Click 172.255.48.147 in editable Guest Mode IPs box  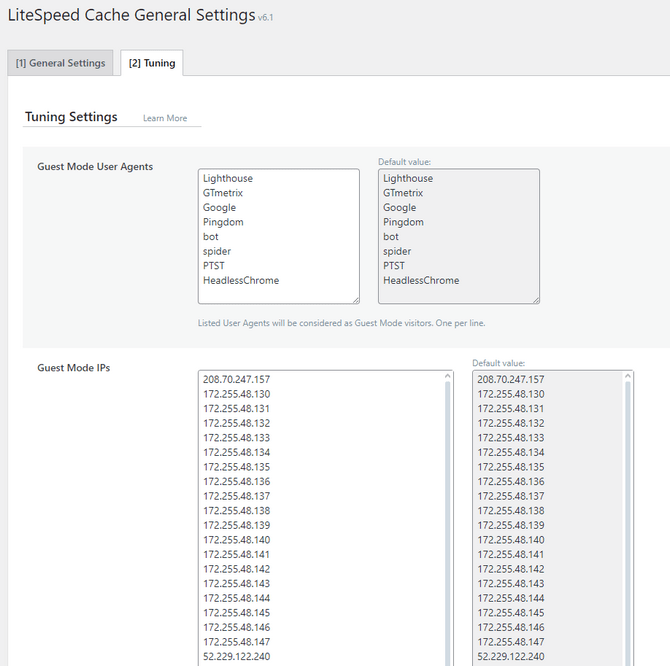point(237,642)
